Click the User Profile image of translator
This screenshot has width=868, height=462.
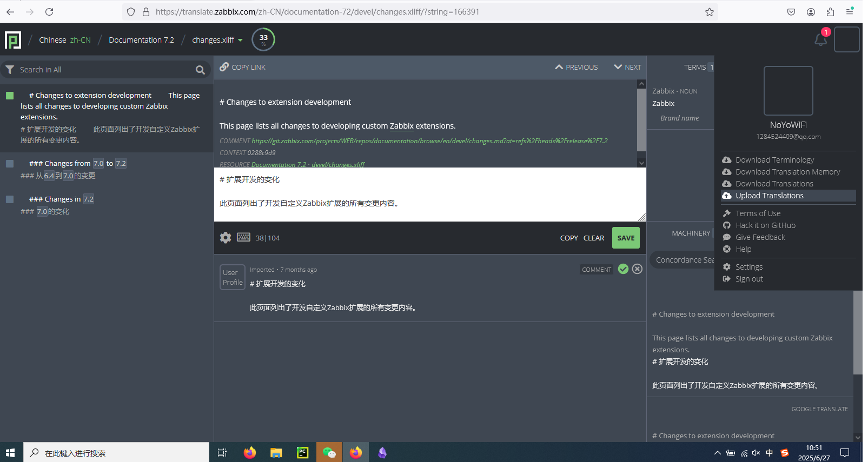point(233,277)
